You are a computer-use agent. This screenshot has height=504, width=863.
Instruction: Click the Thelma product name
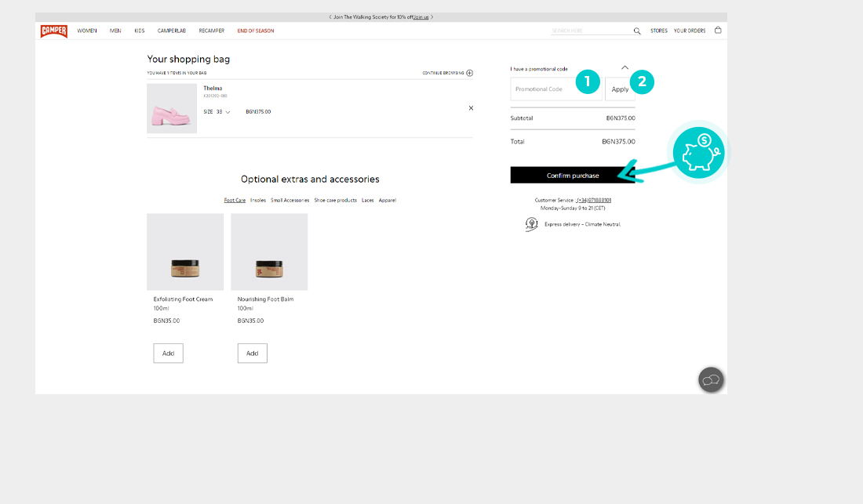[213, 88]
